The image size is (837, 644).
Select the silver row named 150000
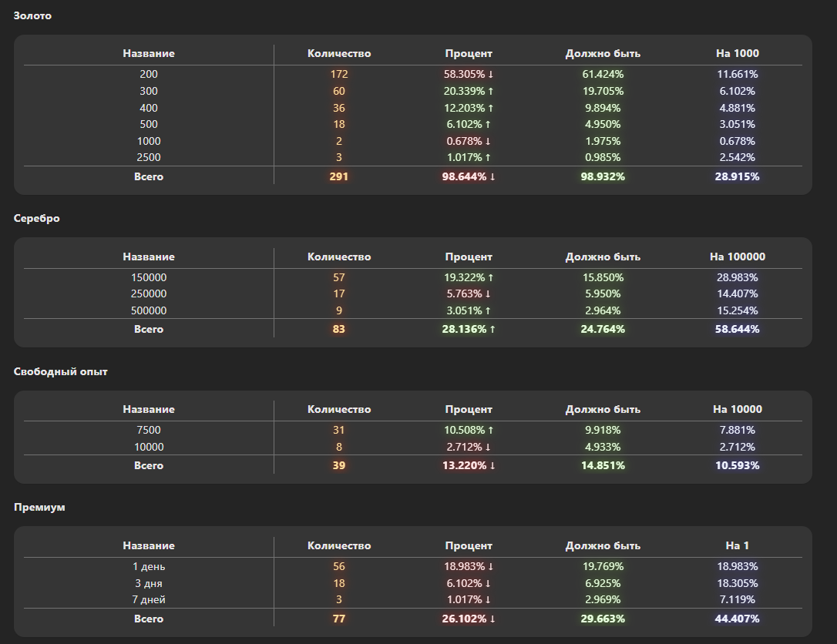pyautogui.click(x=149, y=277)
